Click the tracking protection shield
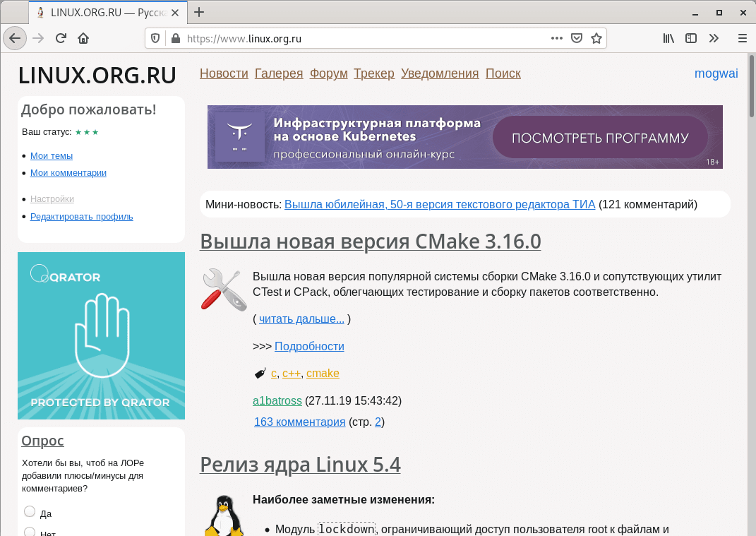The height and width of the screenshot is (536, 756). [155, 38]
